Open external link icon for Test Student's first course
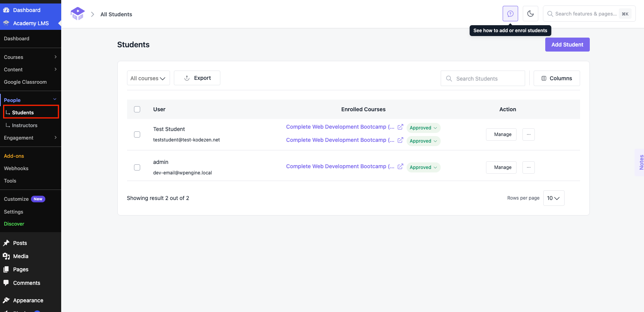This screenshot has width=644, height=312. (400, 127)
